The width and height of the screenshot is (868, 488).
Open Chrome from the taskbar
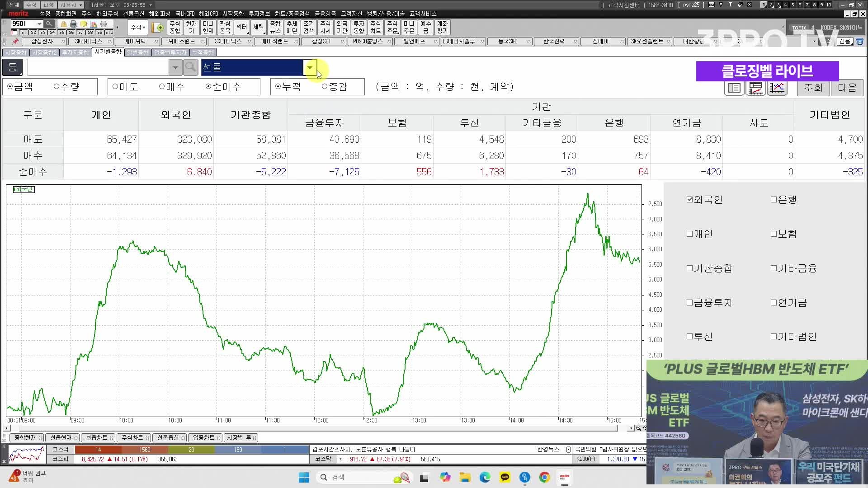coord(544,477)
